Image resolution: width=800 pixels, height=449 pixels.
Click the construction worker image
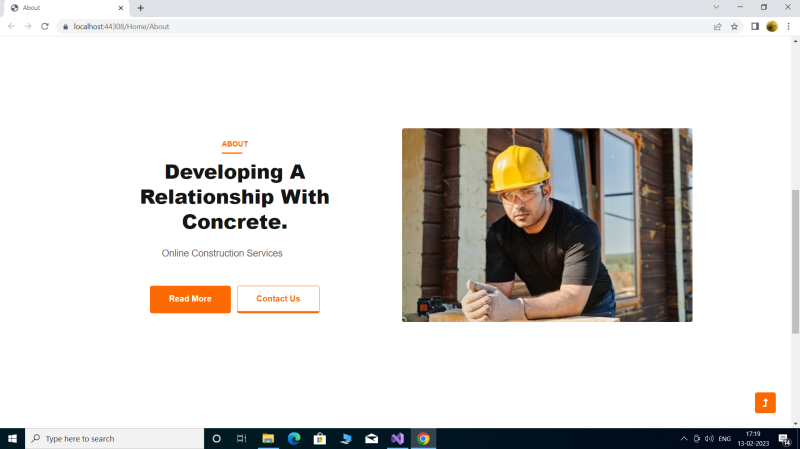coord(547,225)
